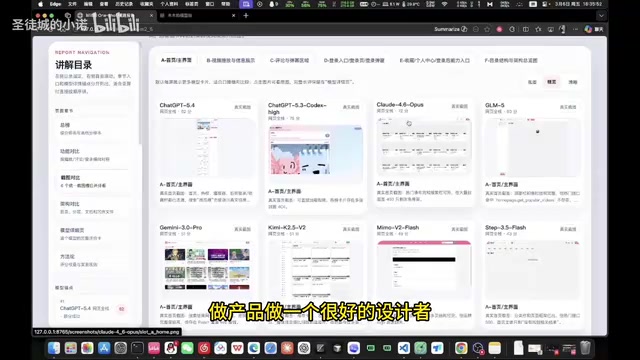Open the Gemini-3.0-Pro screenshot thumbnail
640x360 pixels.
(207, 270)
